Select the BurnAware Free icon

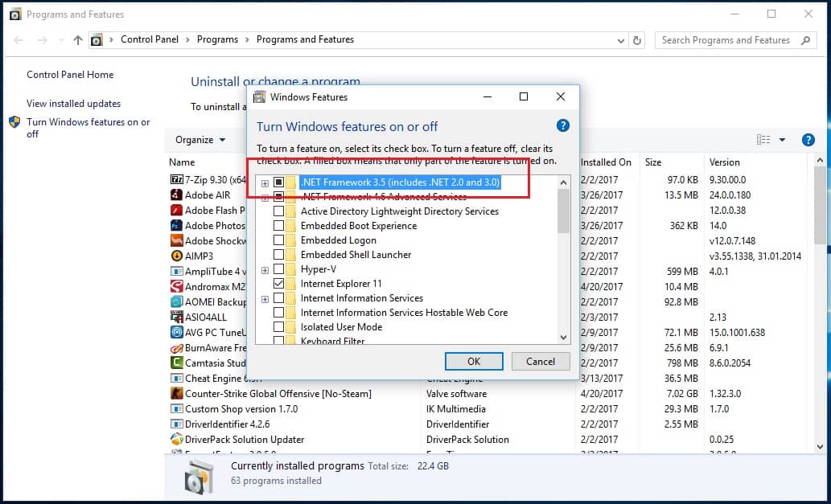(x=176, y=348)
